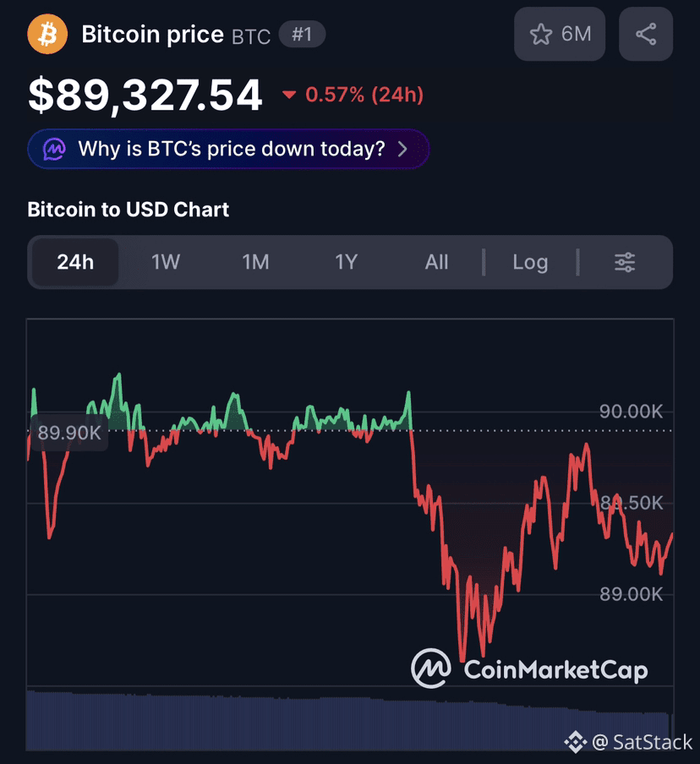
Task: Select the All time range
Action: [x=436, y=262]
